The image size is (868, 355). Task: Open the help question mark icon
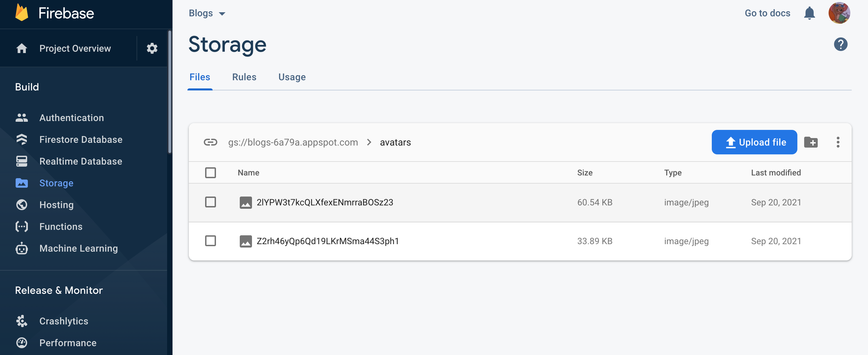(840, 44)
